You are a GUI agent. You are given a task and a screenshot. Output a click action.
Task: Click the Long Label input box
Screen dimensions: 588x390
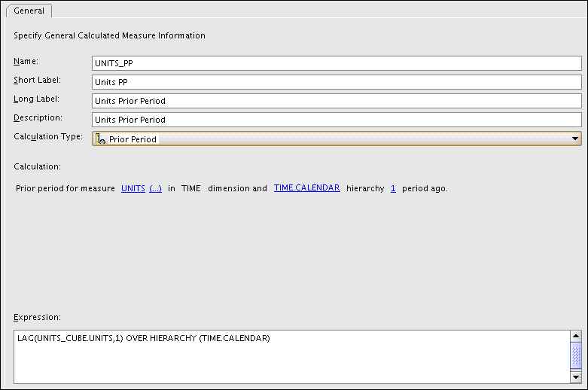(x=337, y=101)
